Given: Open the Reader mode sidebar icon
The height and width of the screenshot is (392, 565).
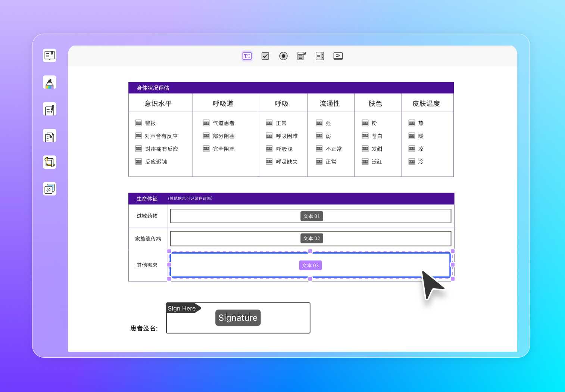Looking at the screenshot, I should click(50, 56).
